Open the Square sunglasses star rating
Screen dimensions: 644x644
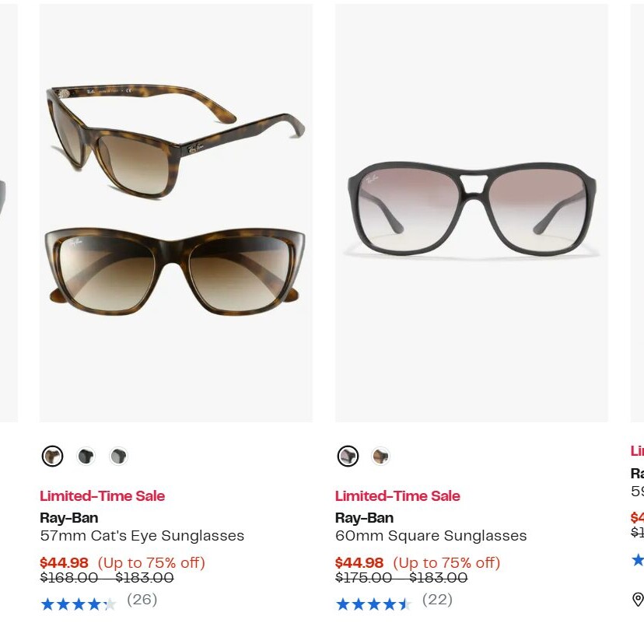tap(373, 604)
